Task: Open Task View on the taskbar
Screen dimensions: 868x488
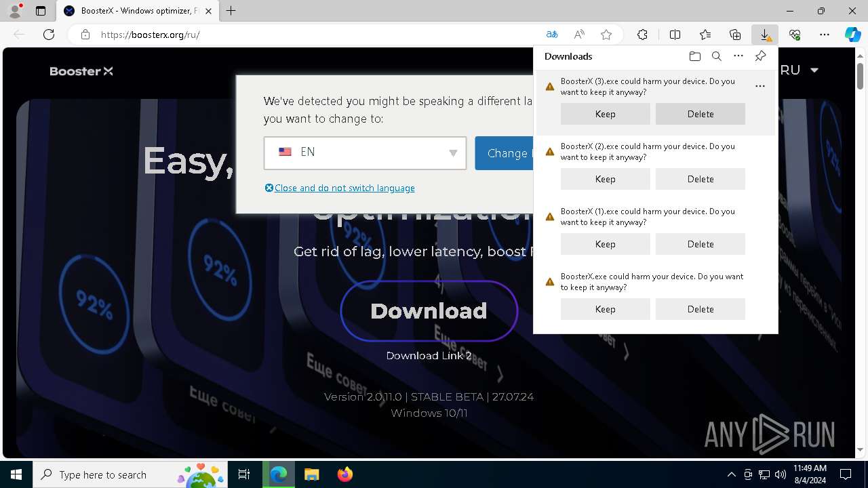Action: pyautogui.click(x=244, y=474)
